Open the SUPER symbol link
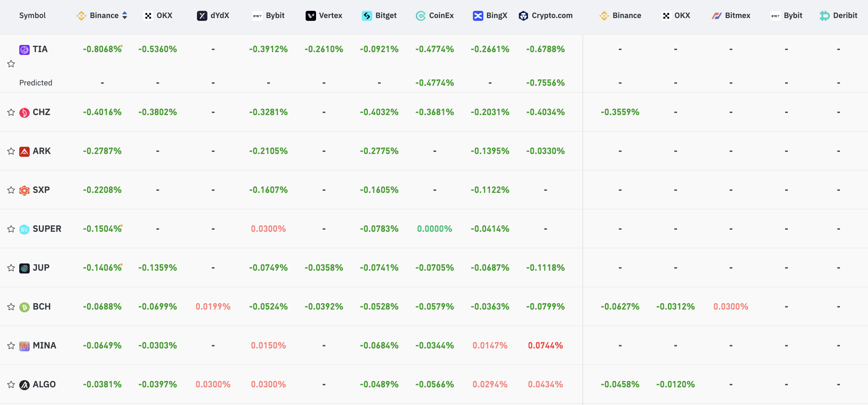Image resolution: width=868 pixels, height=405 pixels. pos(47,229)
